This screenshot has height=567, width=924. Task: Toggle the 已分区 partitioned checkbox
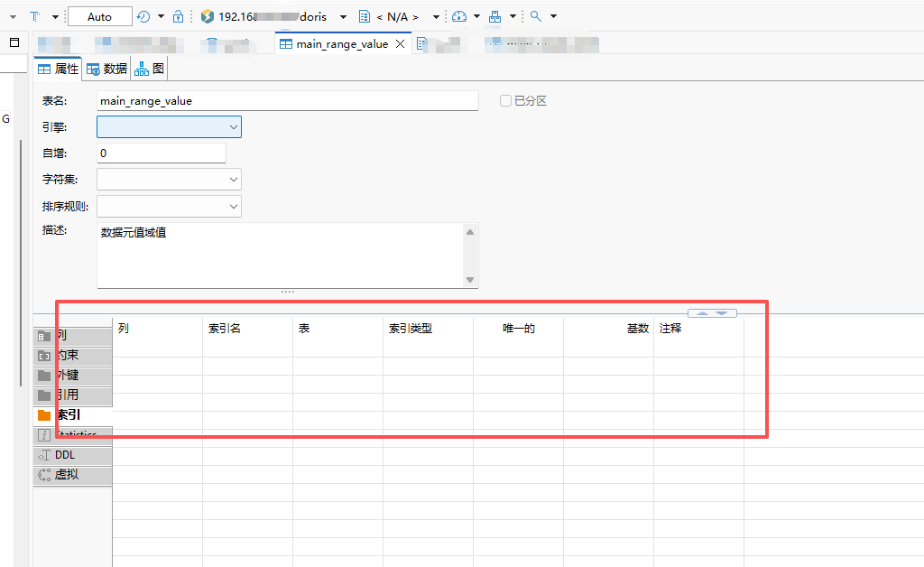(506, 101)
